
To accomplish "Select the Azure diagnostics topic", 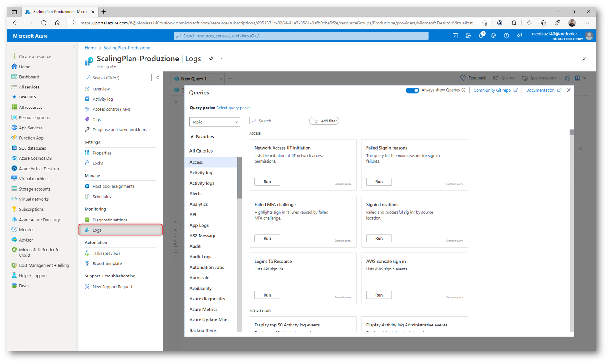I will pos(207,299).
